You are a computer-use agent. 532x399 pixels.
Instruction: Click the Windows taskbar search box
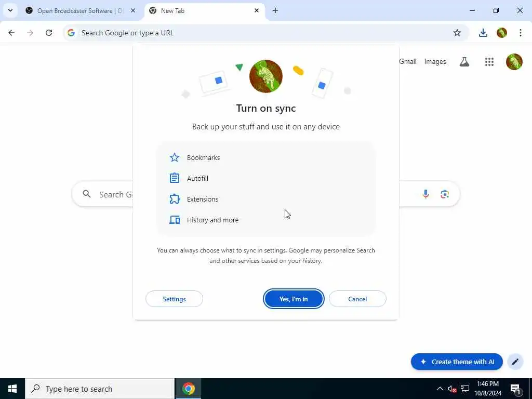click(100, 389)
